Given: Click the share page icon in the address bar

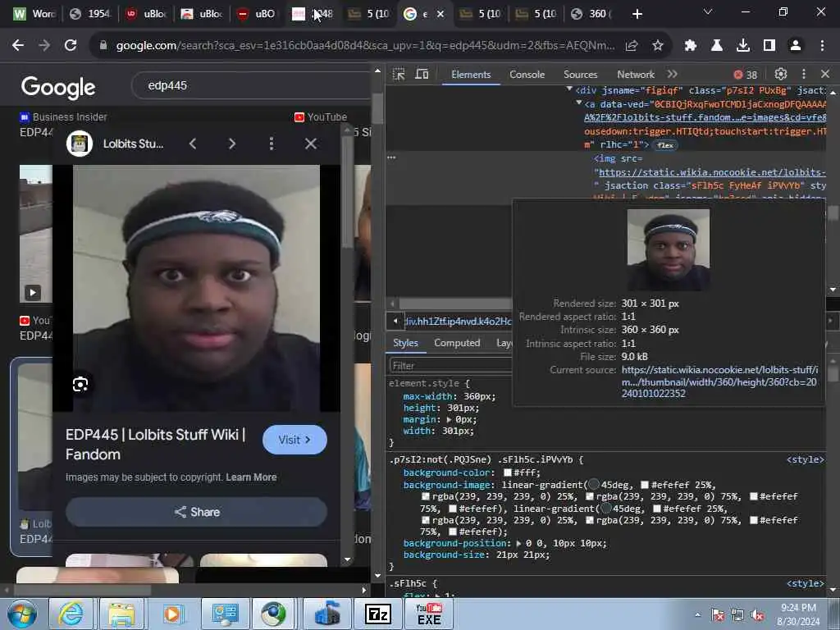Looking at the screenshot, I should click(x=632, y=46).
